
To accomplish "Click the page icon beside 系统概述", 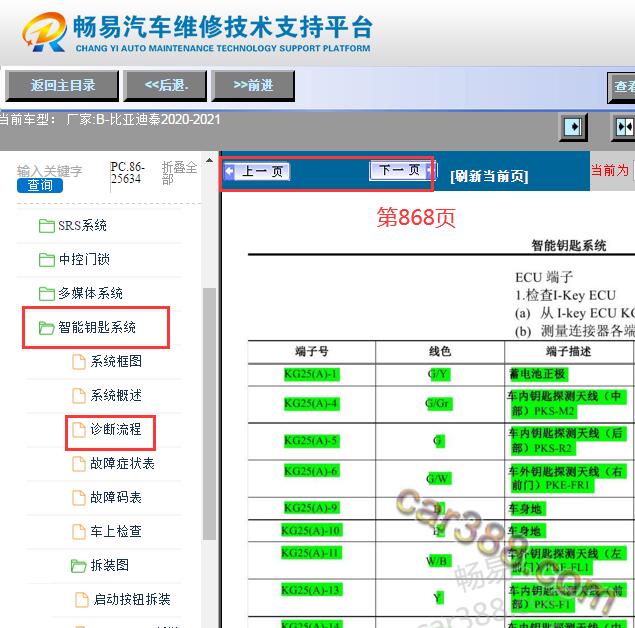I will coord(79,396).
